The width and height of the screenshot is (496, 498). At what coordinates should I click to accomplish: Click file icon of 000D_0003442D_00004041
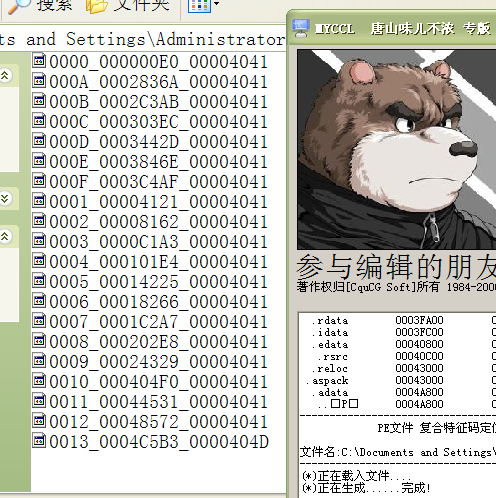[39, 140]
